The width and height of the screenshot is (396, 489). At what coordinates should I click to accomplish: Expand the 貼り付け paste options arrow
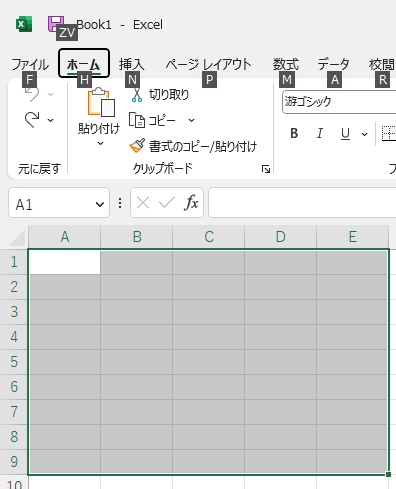(100, 144)
